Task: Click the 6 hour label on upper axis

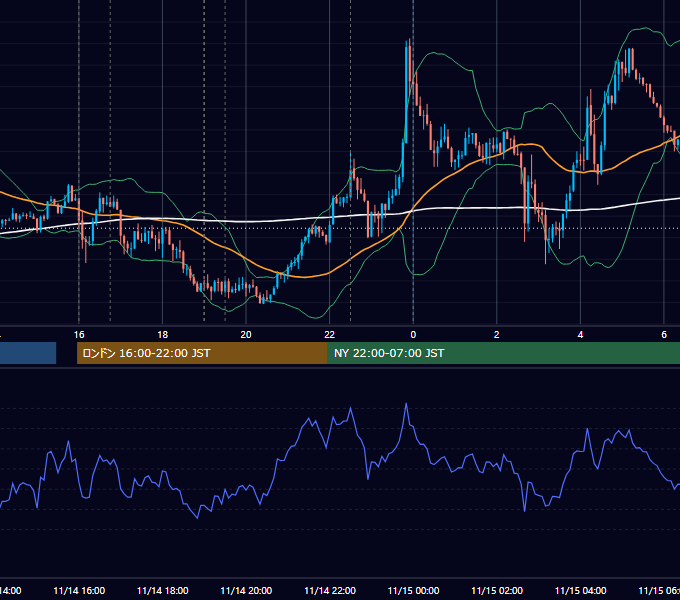Action: click(x=664, y=334)
